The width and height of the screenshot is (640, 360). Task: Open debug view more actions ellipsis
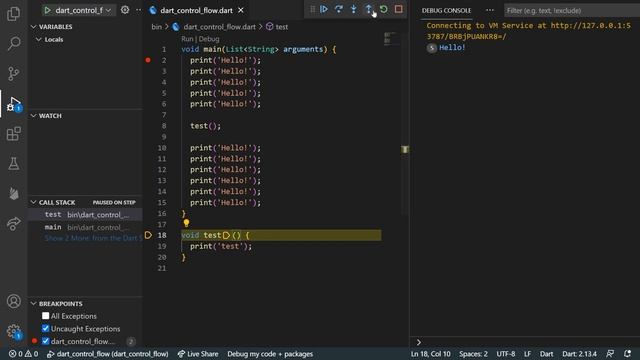(x=138, y=10)
